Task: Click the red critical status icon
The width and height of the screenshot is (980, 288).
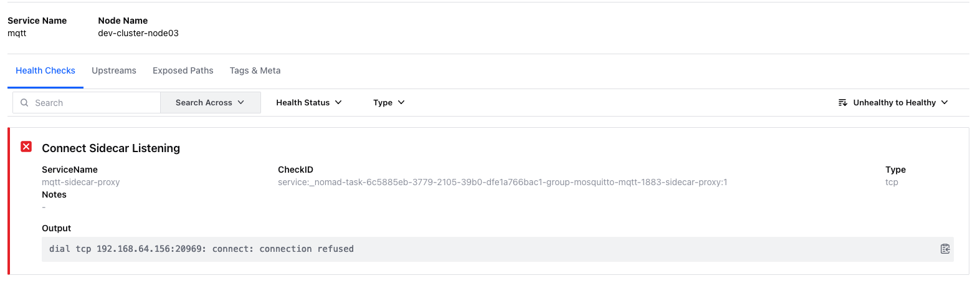Action: tap(26, 146)
